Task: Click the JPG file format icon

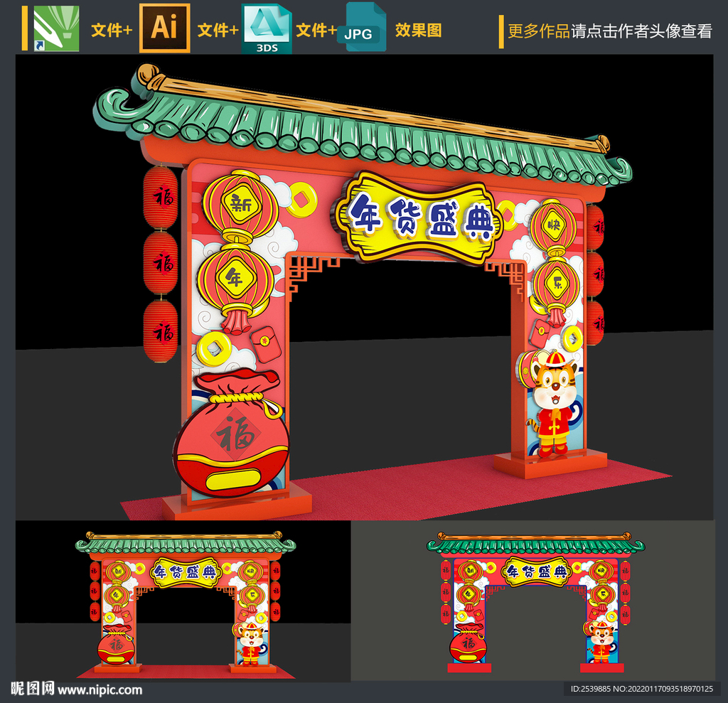Action: 362,28
